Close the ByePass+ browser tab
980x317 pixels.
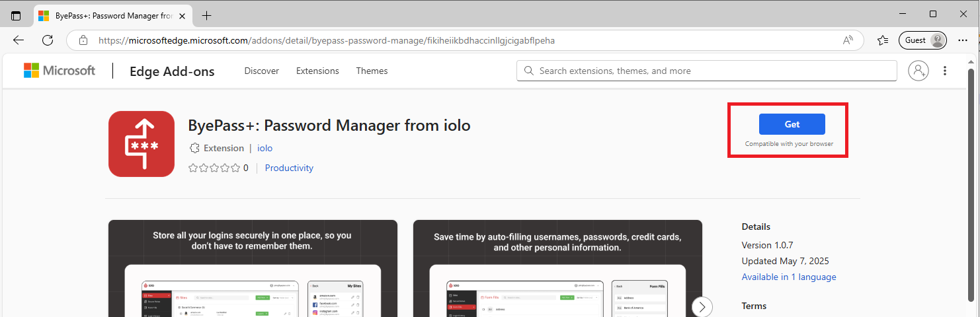coord(182,15)
